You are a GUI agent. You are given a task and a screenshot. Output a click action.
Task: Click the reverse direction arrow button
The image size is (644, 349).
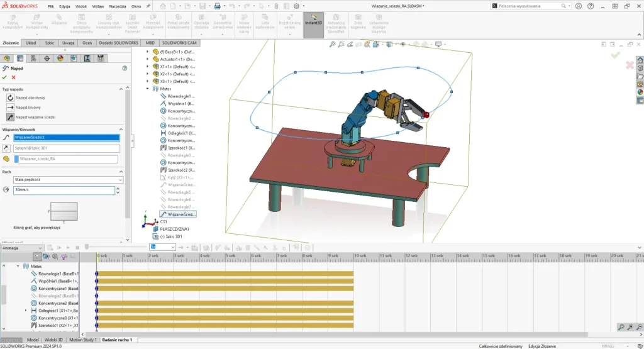click(6, 148)
